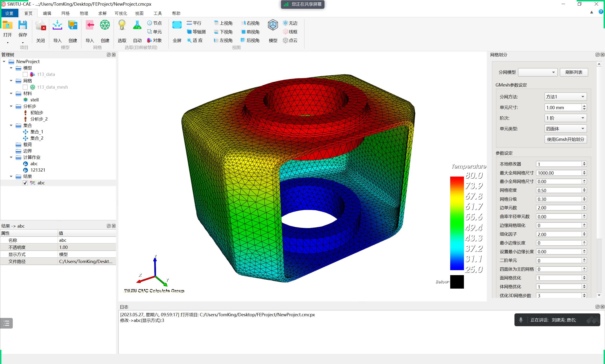The width and height of the screenshot is (605, 364).
Task: Open the Visualization (可视化) ribbon tab
Action: tap(121, 13)
